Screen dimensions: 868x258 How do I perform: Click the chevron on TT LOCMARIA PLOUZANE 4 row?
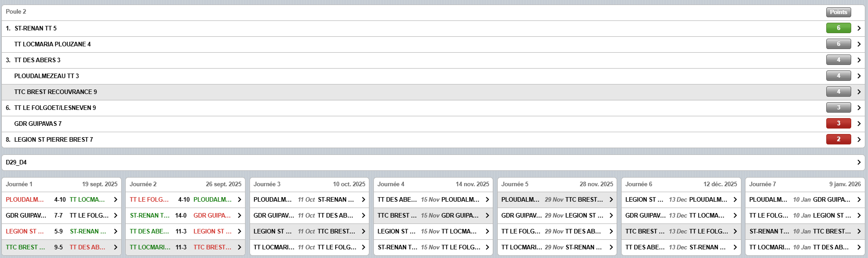click(859, 44)
